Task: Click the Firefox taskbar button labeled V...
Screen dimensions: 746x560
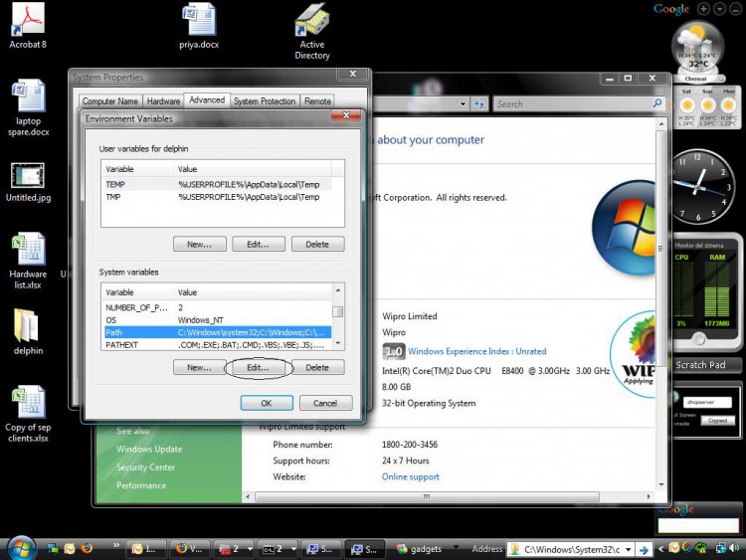Action: [x=189, y=549]
